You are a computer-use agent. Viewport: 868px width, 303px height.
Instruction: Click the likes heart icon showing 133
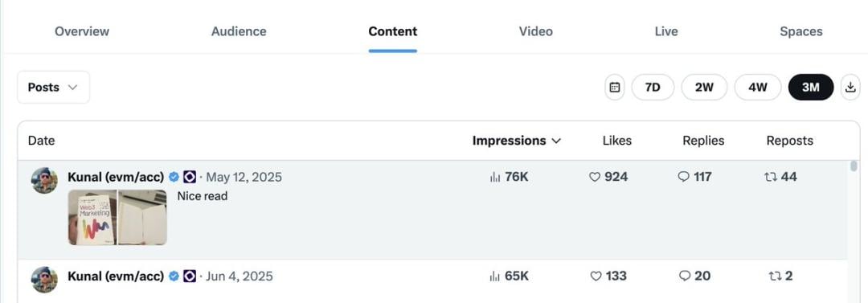[596, 276]
